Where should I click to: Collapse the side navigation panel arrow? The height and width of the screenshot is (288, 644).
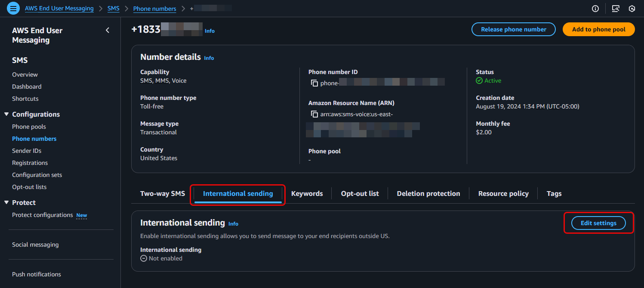coord(108,30)
